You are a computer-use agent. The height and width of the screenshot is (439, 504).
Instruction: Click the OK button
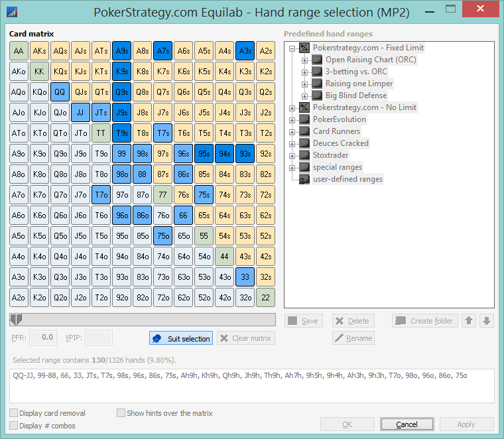coord(347,424)
